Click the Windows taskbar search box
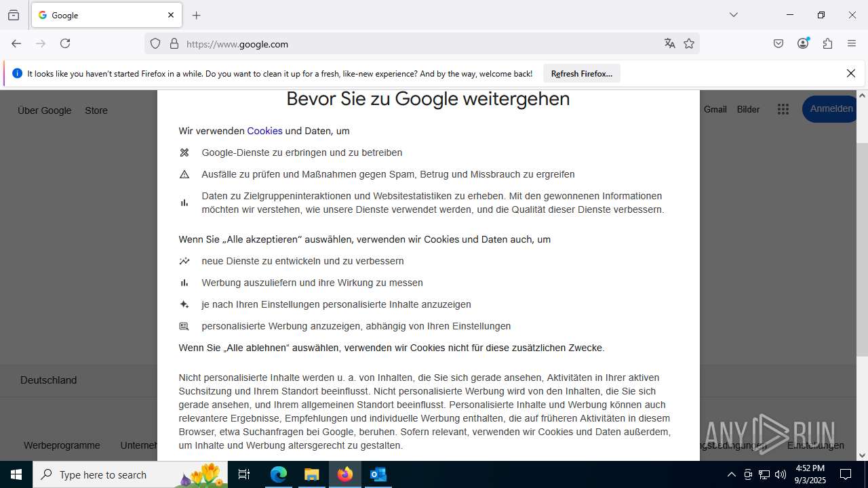Viewport: 868px width, 488px height. [x=130, y=474]
